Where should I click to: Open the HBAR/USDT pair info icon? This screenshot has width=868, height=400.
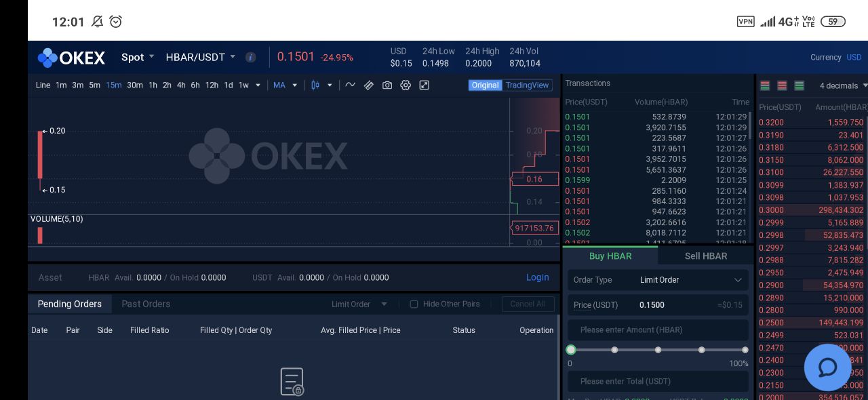(x=250, y=57)
